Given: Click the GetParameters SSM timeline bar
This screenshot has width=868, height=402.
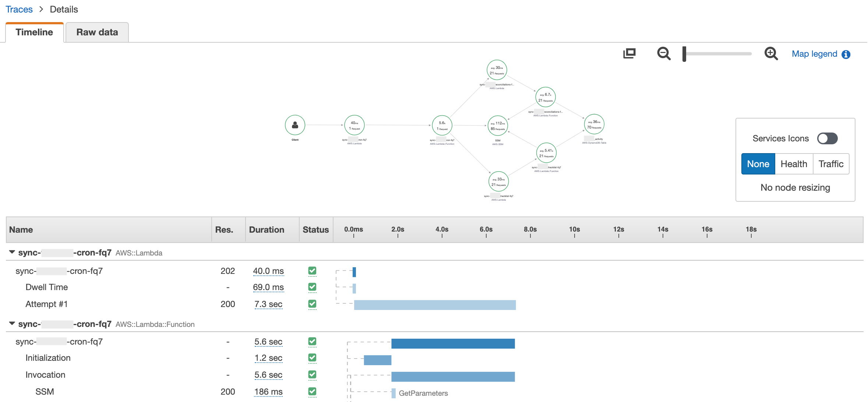Looking at the screenshot, I should (394, 393).
